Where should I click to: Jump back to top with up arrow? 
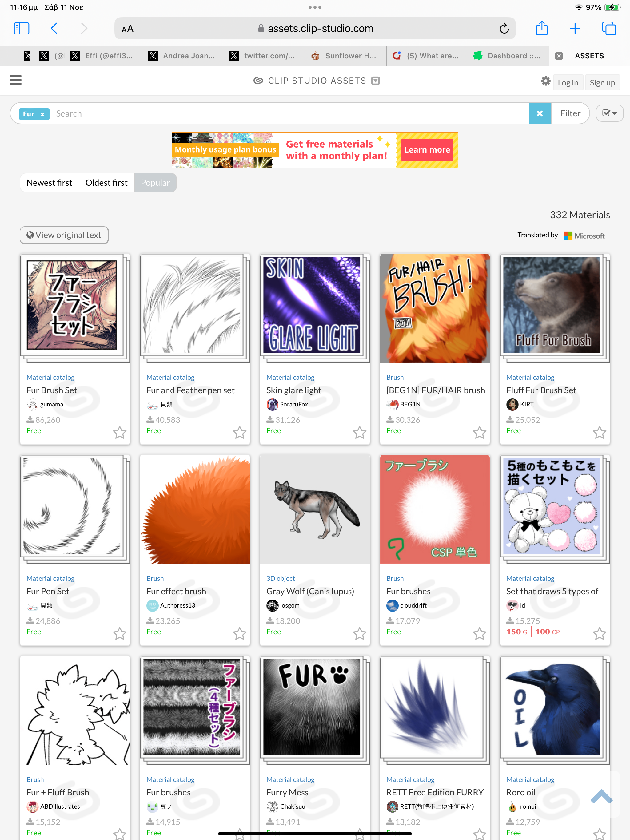click(x=601, y=797)
